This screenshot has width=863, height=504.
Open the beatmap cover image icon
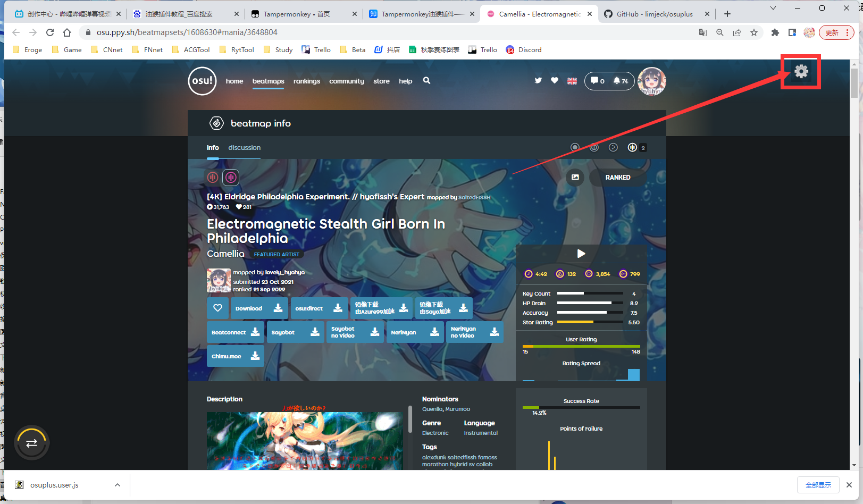click(575, 177)
